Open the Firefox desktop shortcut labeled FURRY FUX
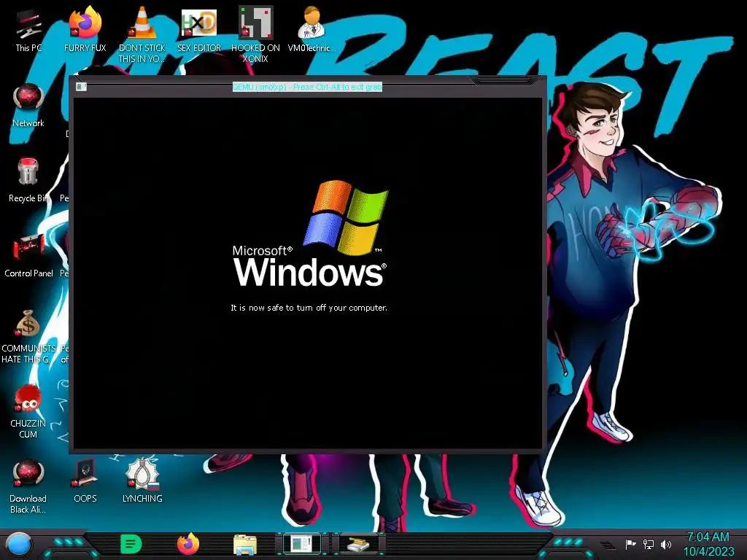This screenshot has width=747, height=560. pos(85,31)
